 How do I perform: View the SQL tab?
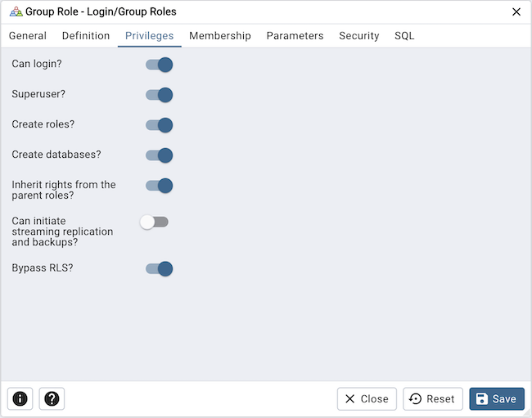click(404, 36)
